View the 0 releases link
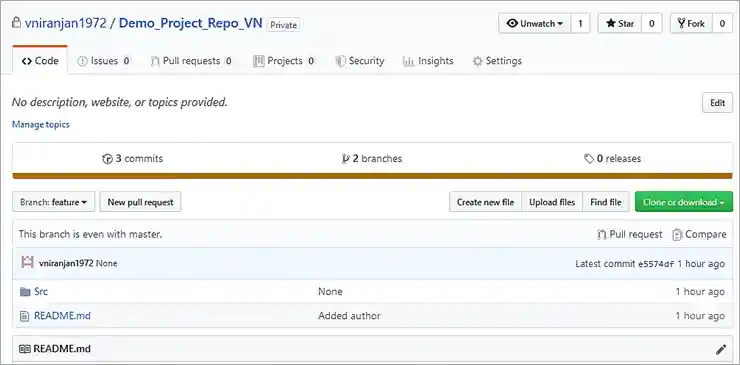 (x=613, y=159)
